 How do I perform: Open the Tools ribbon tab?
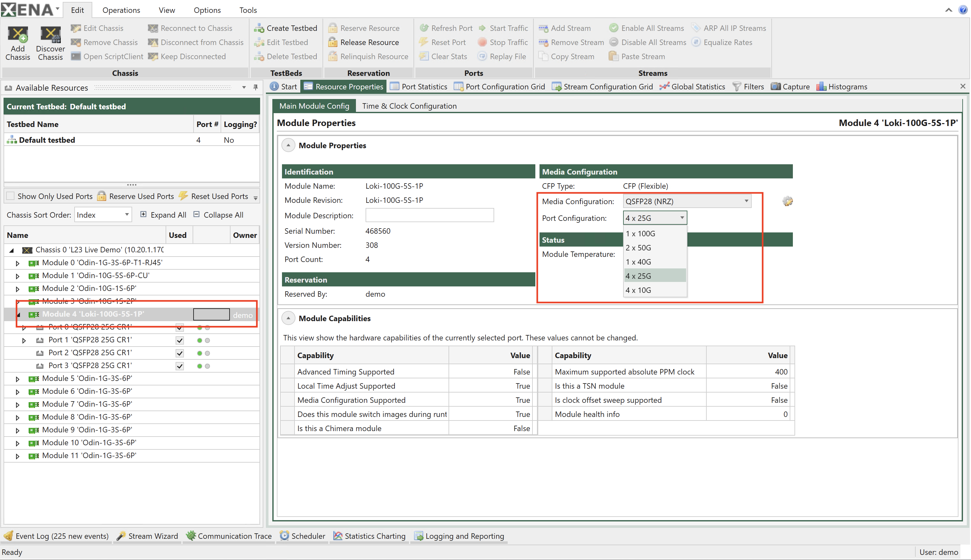click(x=248, y=10)
